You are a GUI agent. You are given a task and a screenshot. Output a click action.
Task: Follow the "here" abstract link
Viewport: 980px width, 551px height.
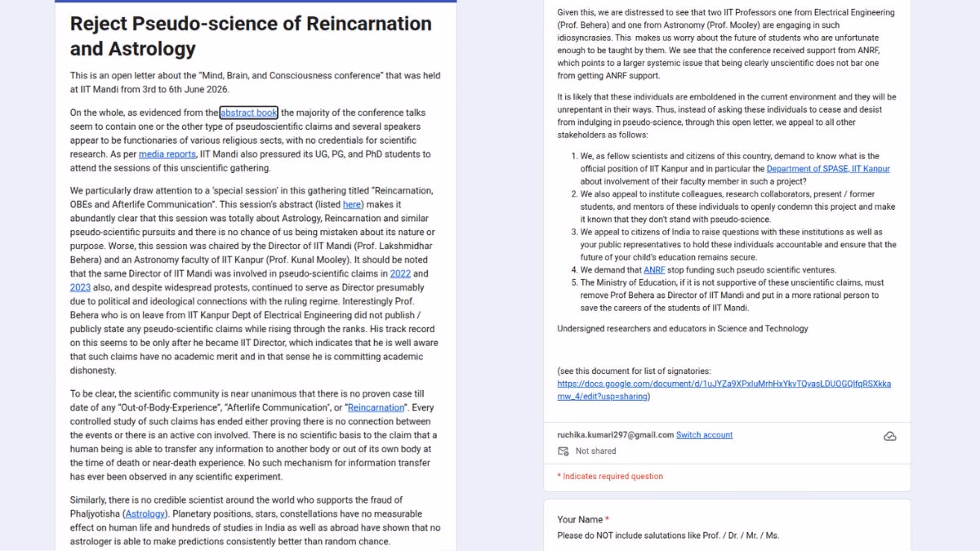352,205
